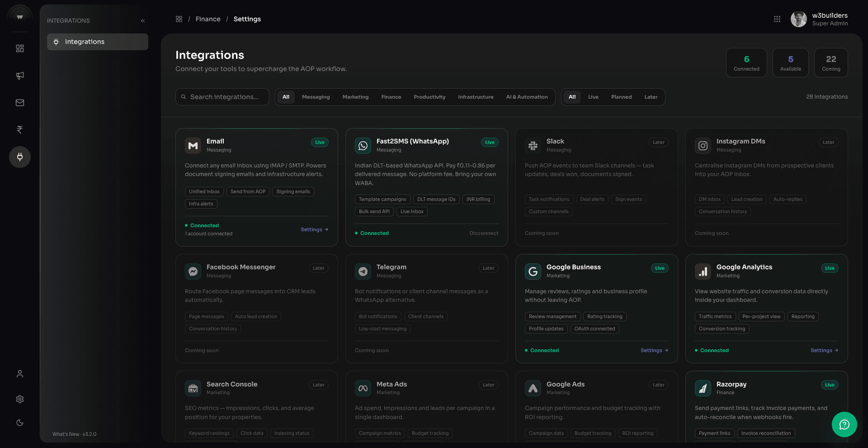868x448 pixels.
Task: Click the Later badge on Slack card
Action: [x=658, y=142]
